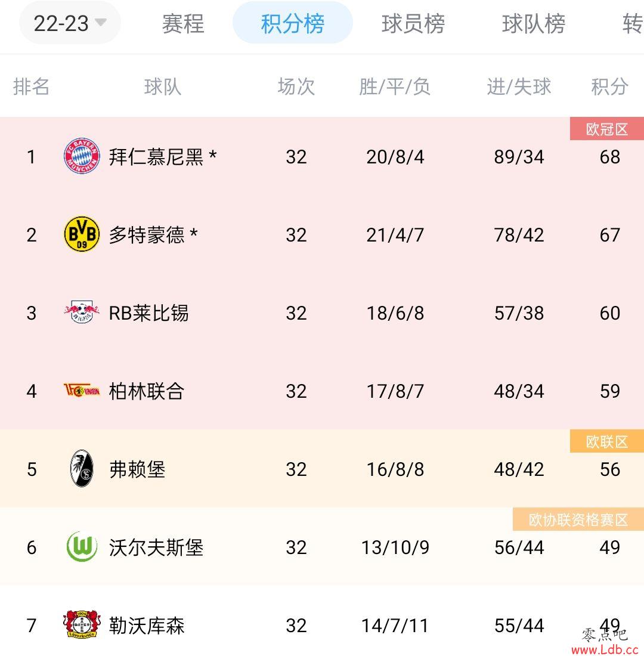Click the 欧协联资格赛区 zone label
Viewport: 644px width, 656px height.
[x=578, y=519]
